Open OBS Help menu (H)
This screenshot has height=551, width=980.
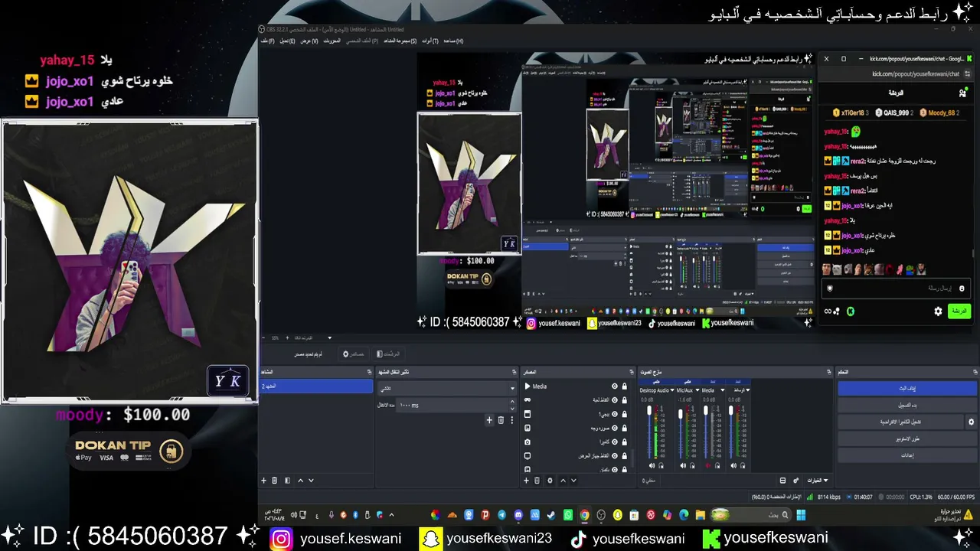click(x=453, y=41)
